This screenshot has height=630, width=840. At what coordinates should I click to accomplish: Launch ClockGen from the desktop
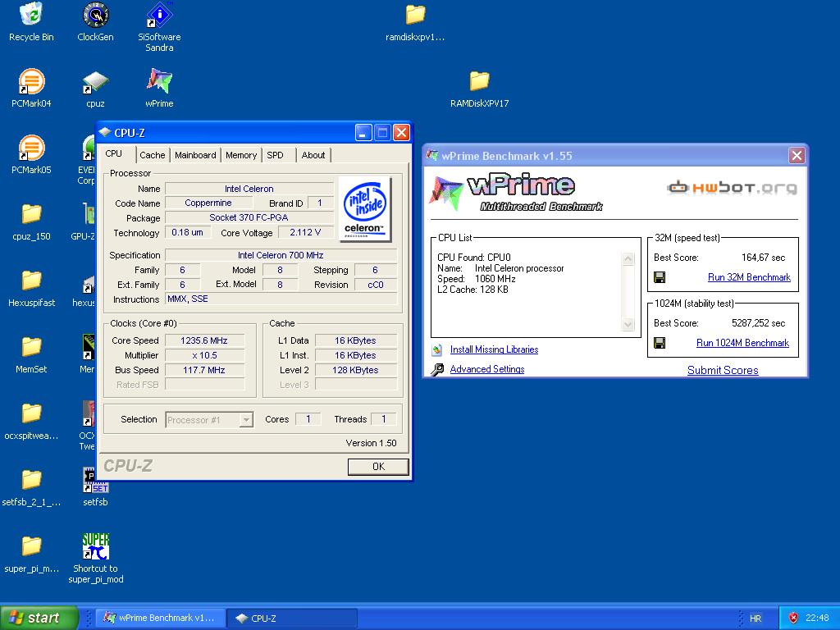click(95, 22)
